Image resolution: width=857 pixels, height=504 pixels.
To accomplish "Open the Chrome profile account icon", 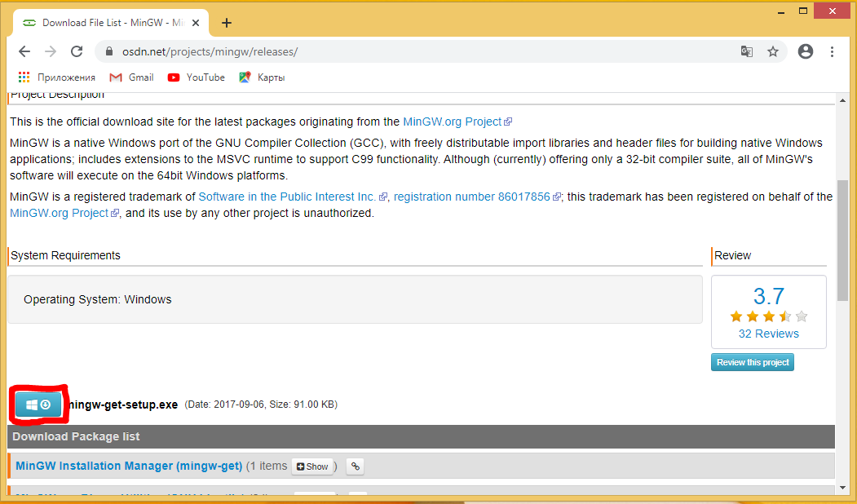I will pyautogui.click(x=806, y=51).
